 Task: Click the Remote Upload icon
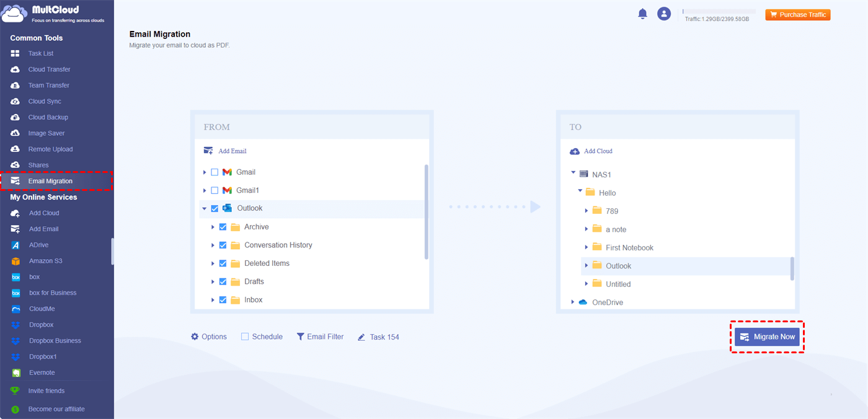(15, 149)
